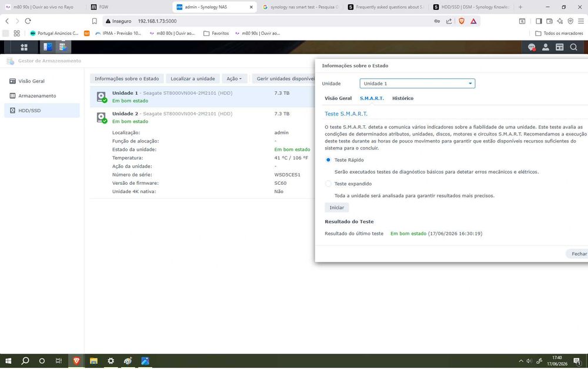Open Visão Geral in storage sidebar
The height and width of the screenshot is (369, 588).
(42, 81)
